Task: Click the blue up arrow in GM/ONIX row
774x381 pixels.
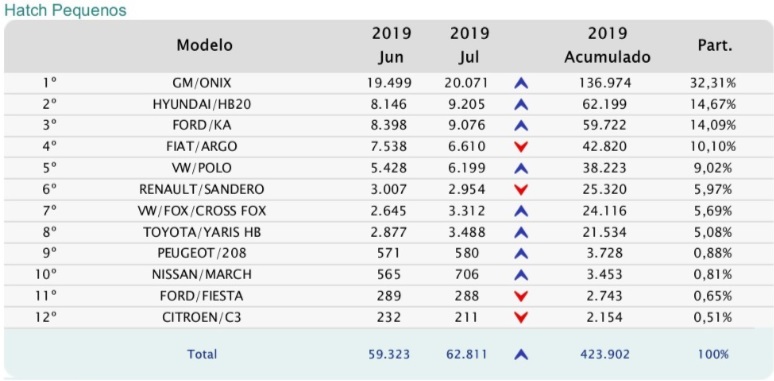Action: pos(521,83)
